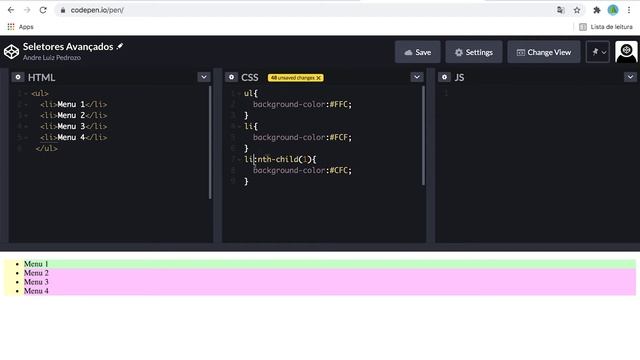
Task: Save the pen
Action: click(418, 52)
